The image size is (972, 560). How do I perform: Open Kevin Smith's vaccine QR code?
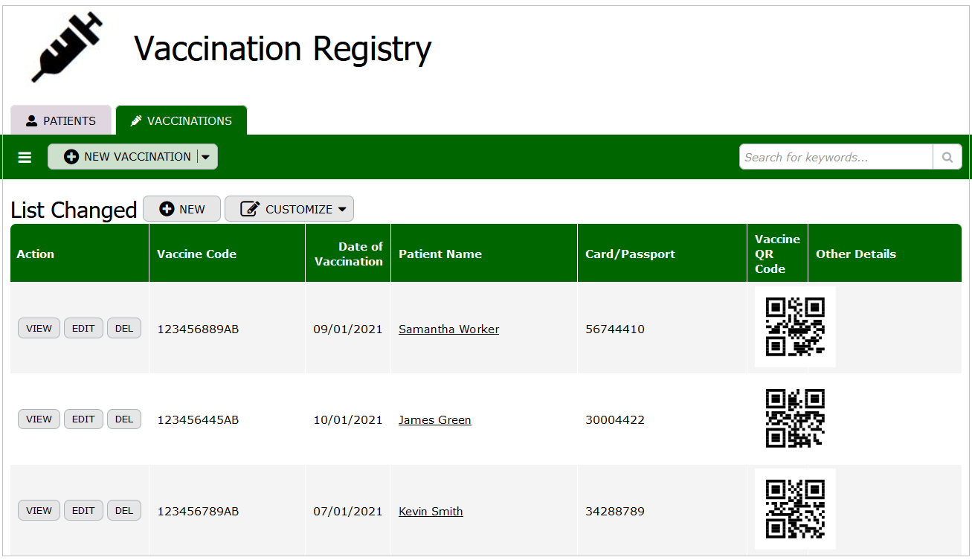[795, 509]
